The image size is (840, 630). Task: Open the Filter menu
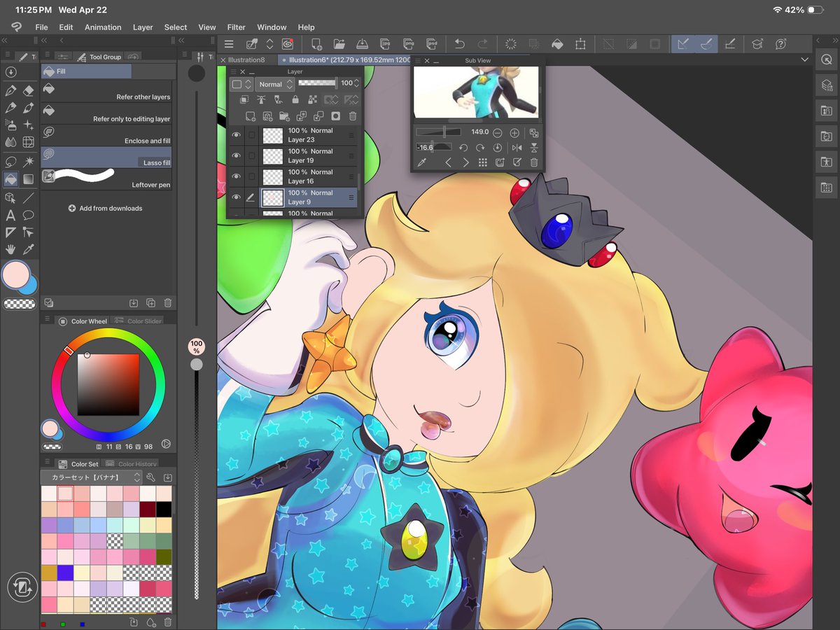click(236, 27)
